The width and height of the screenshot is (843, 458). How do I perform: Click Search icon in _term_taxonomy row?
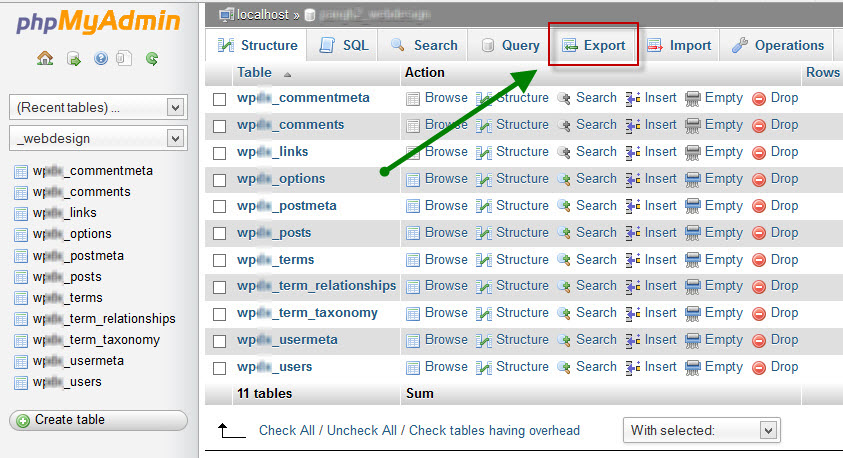(x=563, y=313)
